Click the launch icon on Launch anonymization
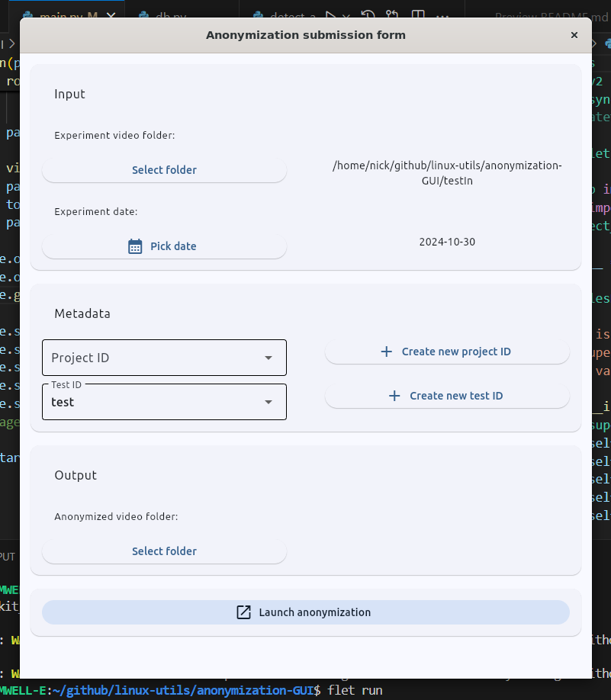The image size is (611, 700). (x=243, y=612)
